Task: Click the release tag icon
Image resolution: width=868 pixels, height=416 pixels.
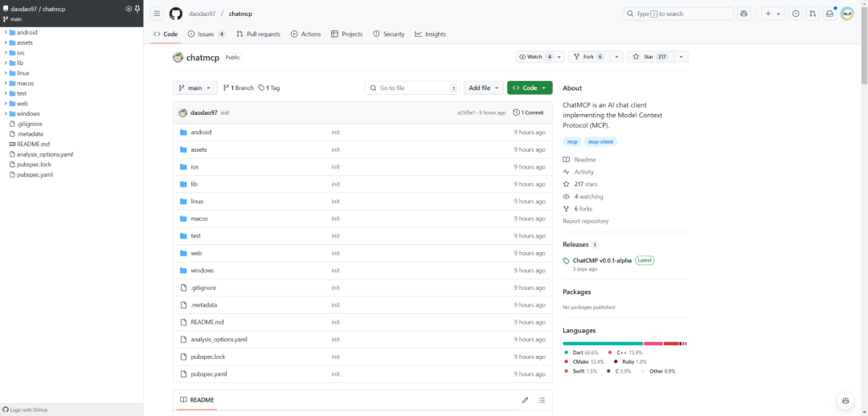Action: point(567,260)
